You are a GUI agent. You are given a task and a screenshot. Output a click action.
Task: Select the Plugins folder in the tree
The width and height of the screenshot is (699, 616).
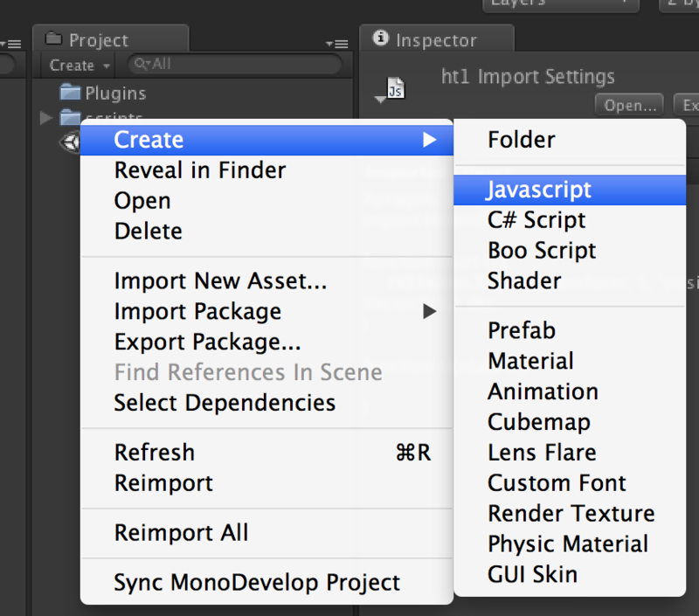coord(114,93)
